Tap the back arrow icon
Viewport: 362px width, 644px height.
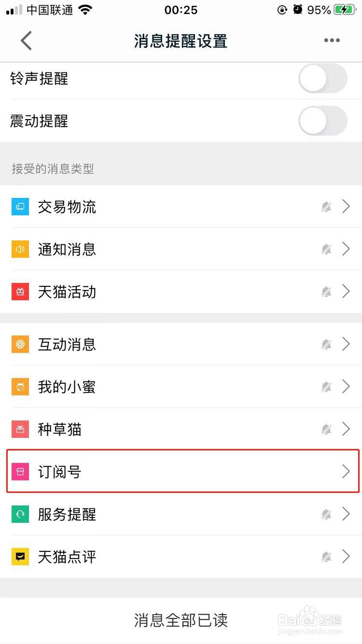(x=27, y=41)
